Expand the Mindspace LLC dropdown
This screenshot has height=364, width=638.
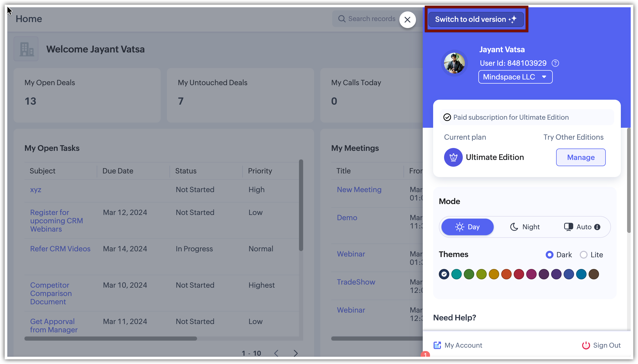[515, 77]
